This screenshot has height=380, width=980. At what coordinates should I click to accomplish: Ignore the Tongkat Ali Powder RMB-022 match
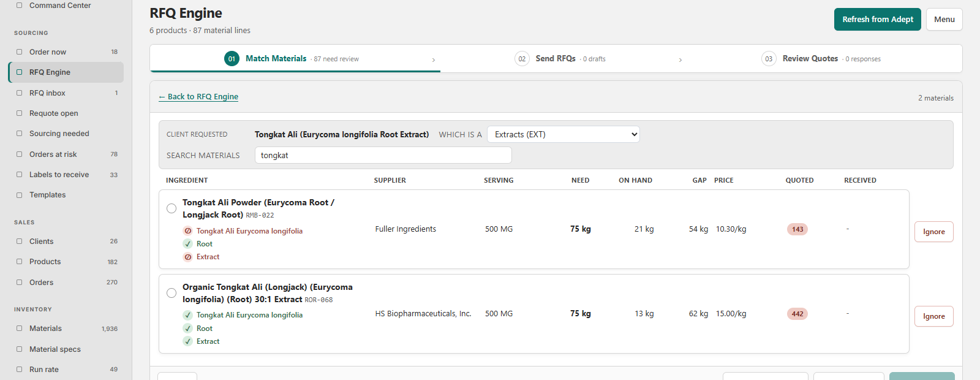(x=934, y=232)
